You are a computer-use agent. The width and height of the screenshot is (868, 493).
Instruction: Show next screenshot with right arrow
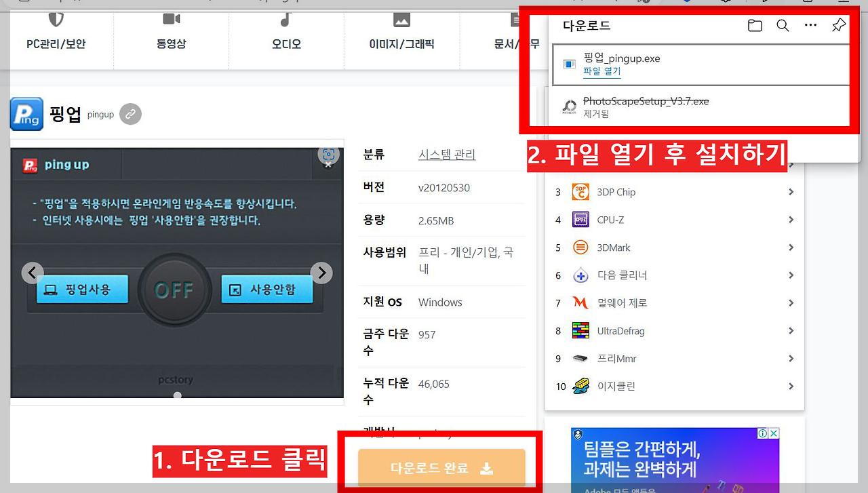(x=321, y=273)
